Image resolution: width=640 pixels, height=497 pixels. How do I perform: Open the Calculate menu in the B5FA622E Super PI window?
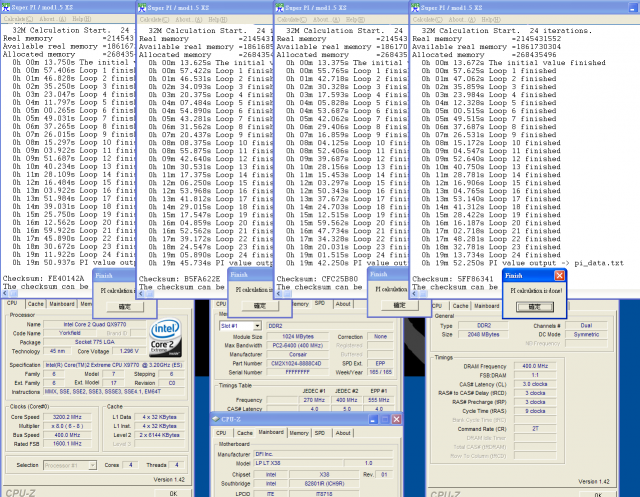(154, 19)
